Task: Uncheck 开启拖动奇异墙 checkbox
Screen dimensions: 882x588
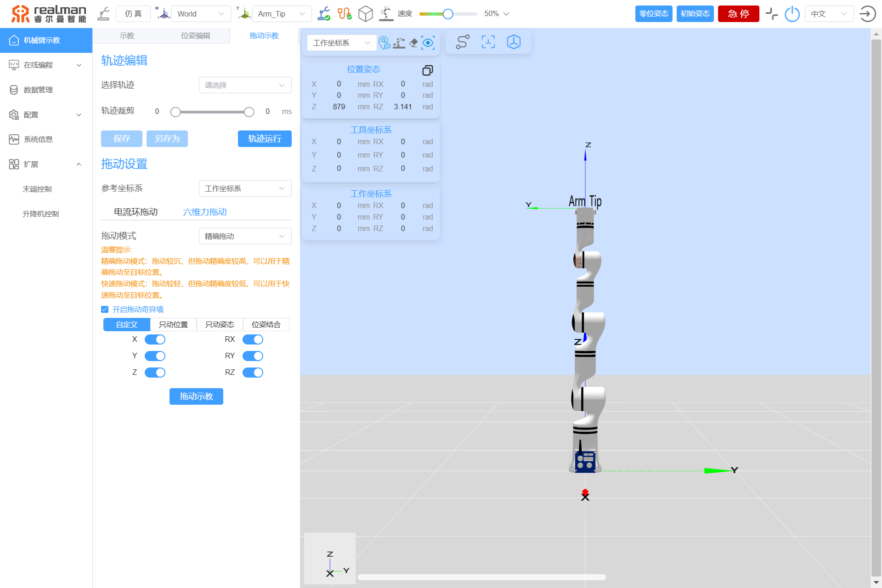Action: point(105,309)
